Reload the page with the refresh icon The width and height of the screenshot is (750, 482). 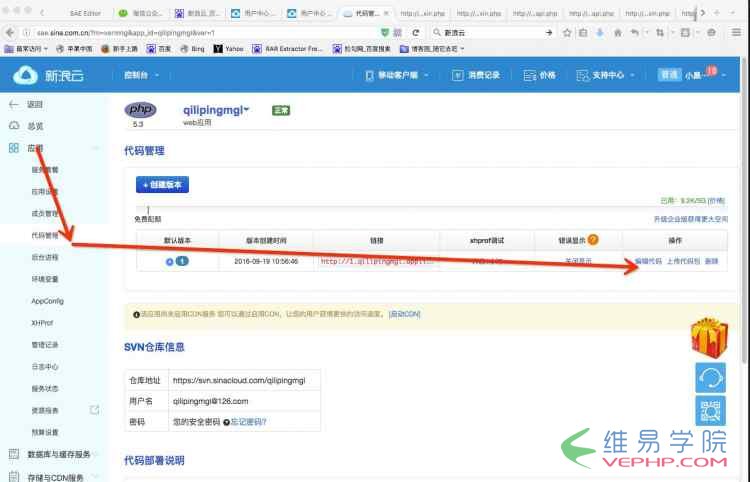pyautogui.click(x=416, y=33)
